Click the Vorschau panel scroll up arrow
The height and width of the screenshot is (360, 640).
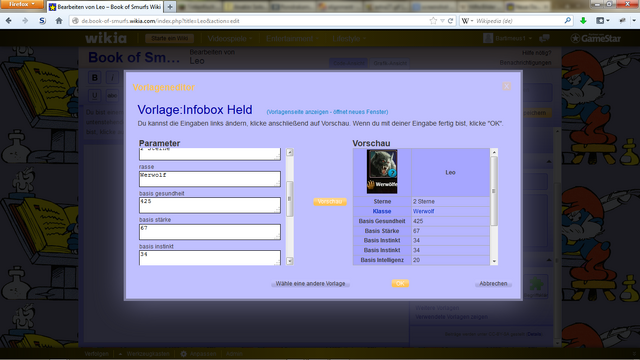point(494,152)
